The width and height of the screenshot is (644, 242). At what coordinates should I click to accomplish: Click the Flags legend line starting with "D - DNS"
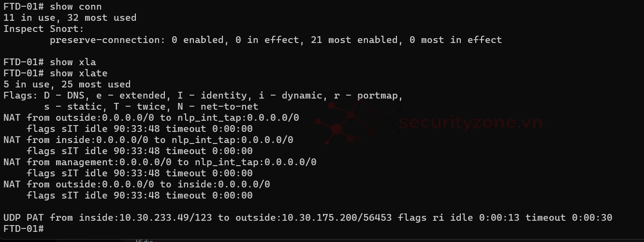pos(203,96)
